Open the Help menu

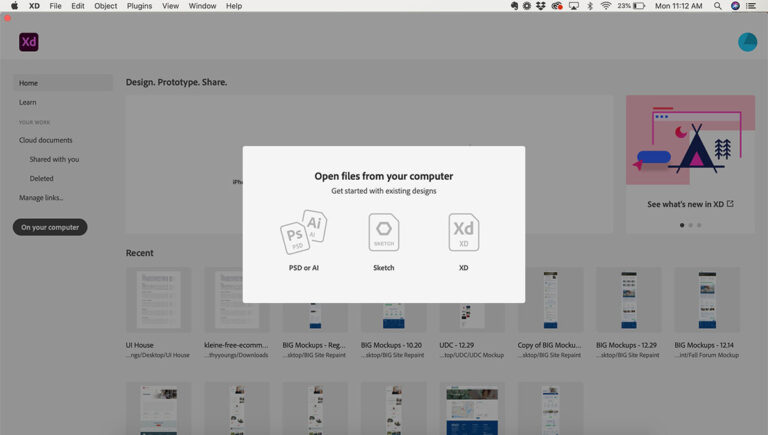(234, 6)
